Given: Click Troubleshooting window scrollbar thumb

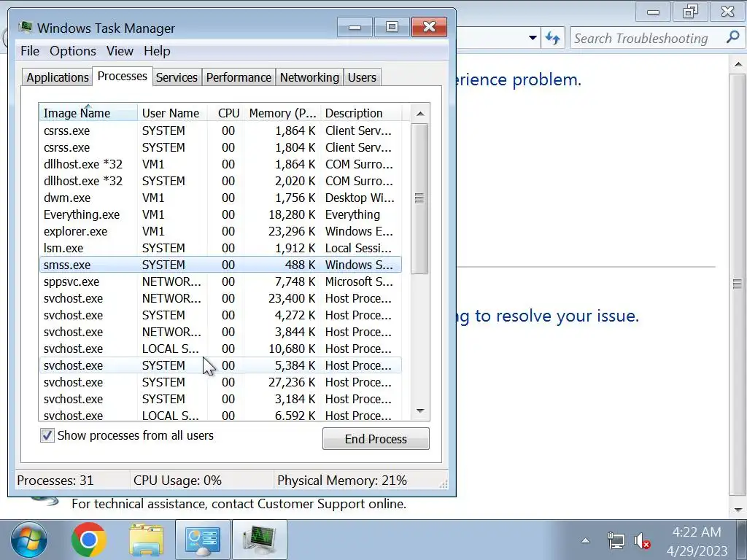Looking at the screenshot, I should coord(738,284).
